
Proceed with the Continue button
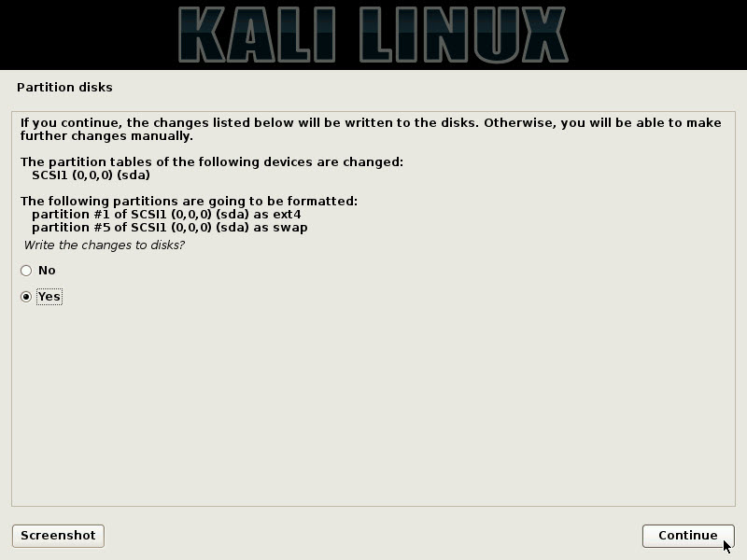tap(688, 536)
